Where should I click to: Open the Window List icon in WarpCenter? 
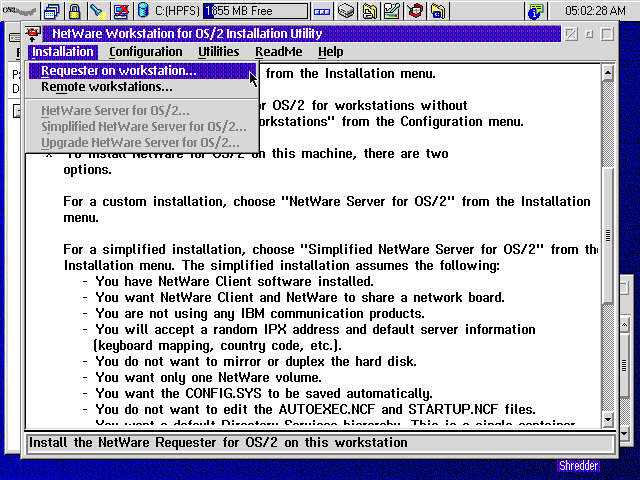click(51, 11)
